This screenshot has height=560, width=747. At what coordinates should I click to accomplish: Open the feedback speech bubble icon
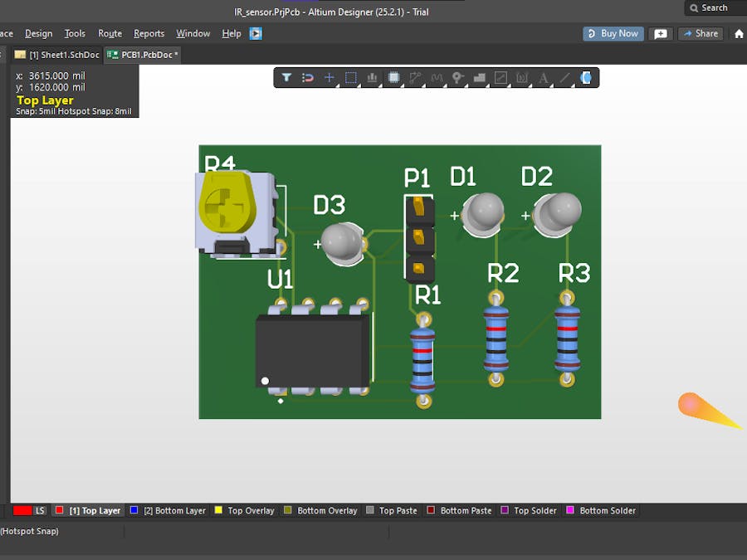661,34
